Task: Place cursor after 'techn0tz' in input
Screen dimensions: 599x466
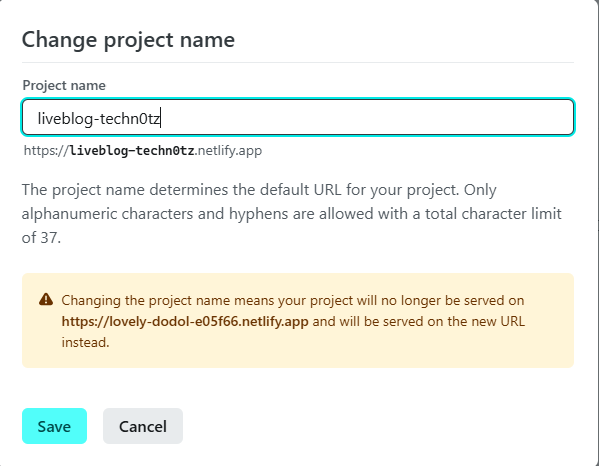Action: [x=160, y=118]
